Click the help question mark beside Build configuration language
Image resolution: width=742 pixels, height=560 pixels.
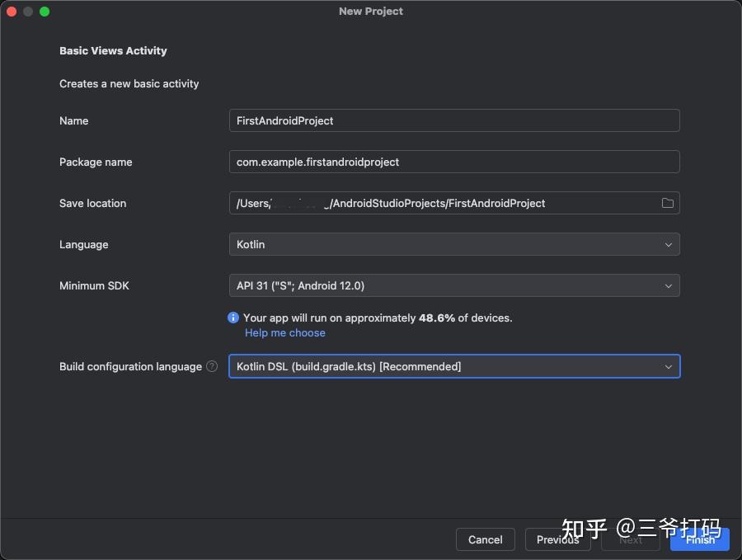tap(212, 366)
